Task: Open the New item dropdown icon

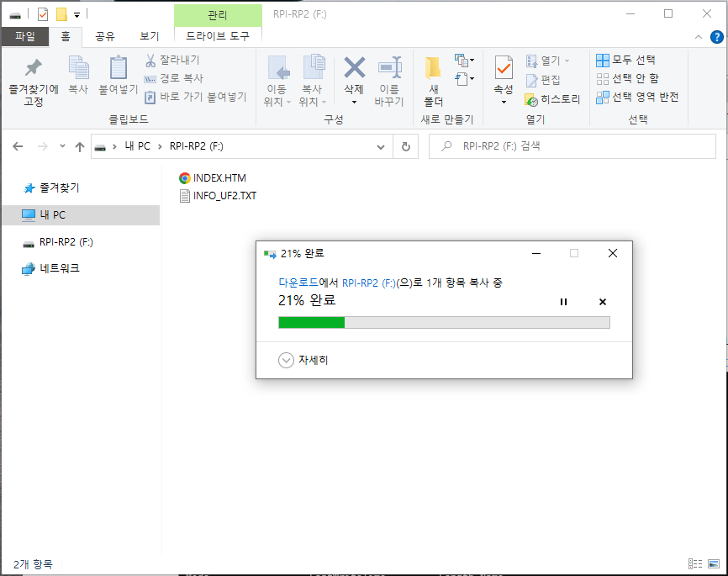Action: (464, 60)
